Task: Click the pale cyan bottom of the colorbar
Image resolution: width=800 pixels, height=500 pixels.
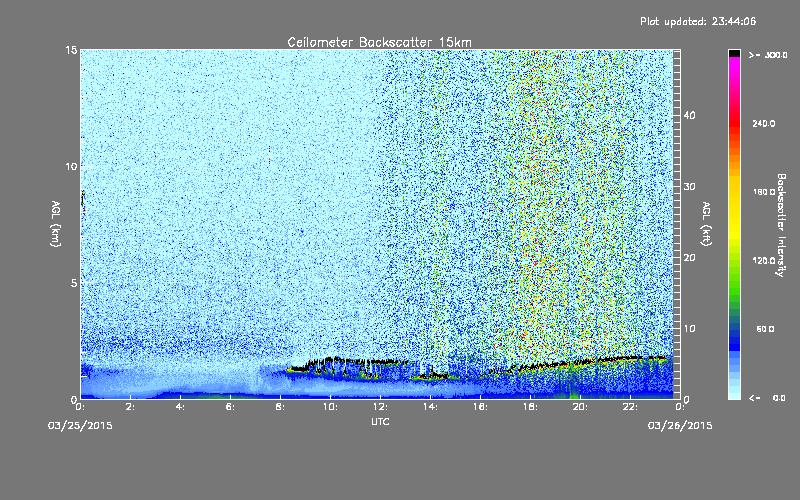Action: click(734, 394)
